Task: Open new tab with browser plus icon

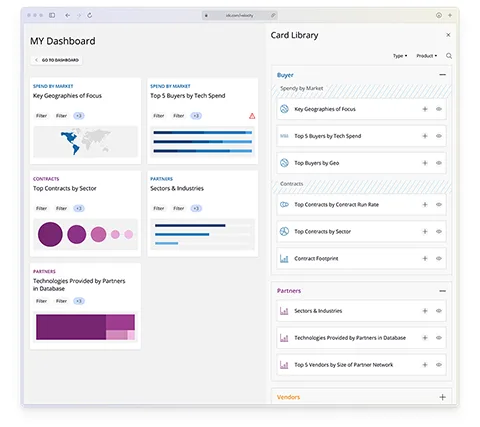Action: (x=450, y=15)
